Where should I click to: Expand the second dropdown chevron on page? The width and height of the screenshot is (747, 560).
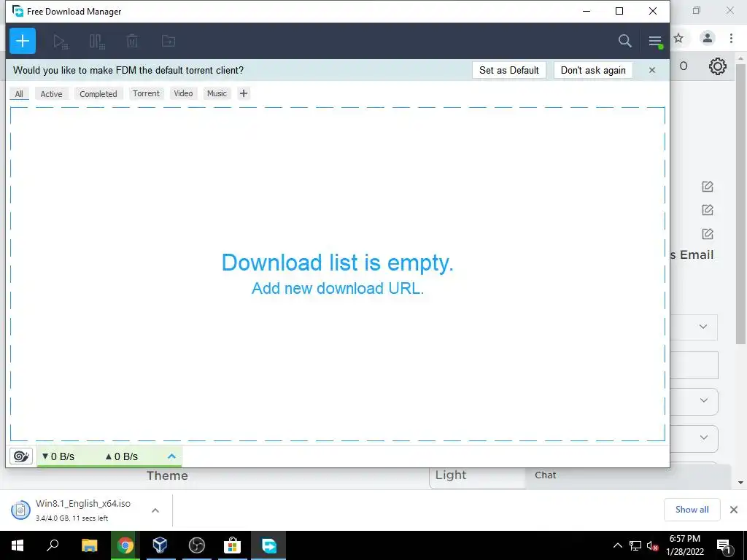point(704,400)
